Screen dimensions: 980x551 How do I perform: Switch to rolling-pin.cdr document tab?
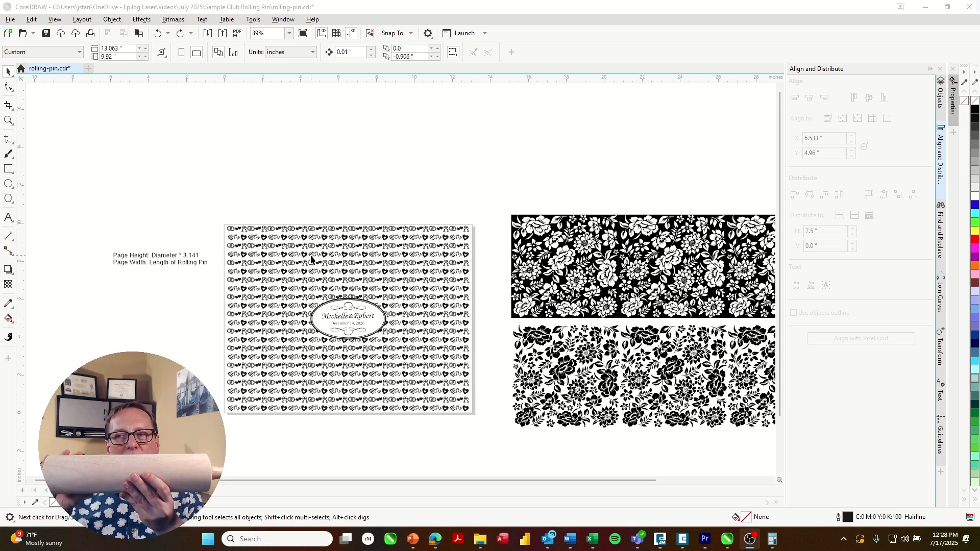click(x=50, y=68)
